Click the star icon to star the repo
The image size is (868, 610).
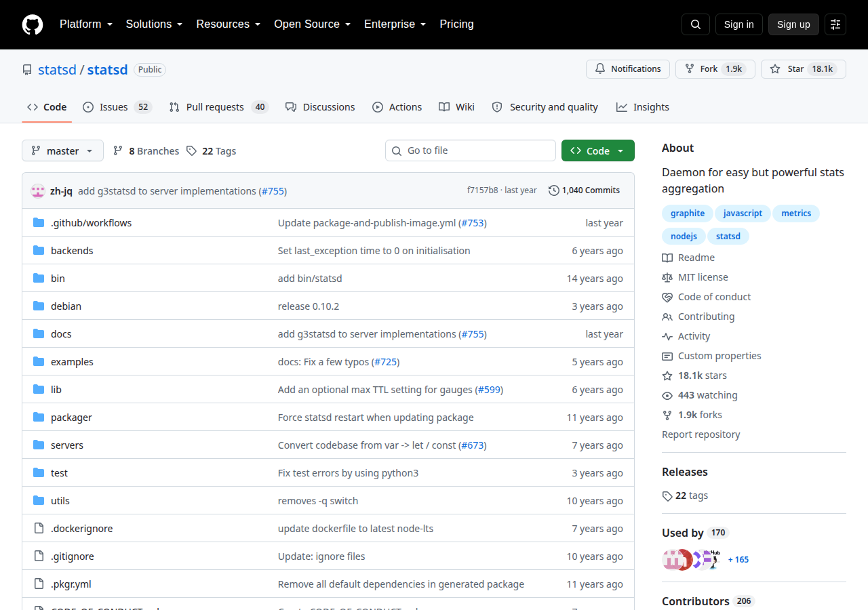(x=776, y=69)
